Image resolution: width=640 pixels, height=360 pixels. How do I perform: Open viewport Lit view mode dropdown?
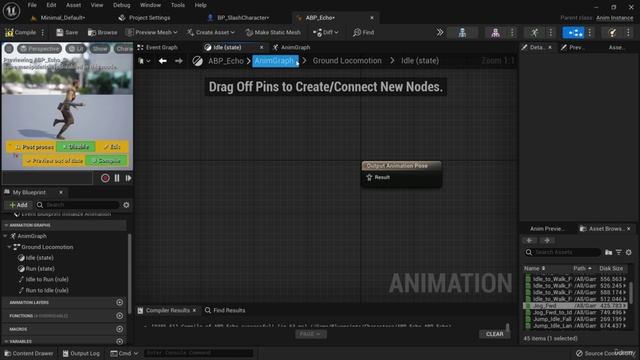(76, 49)
